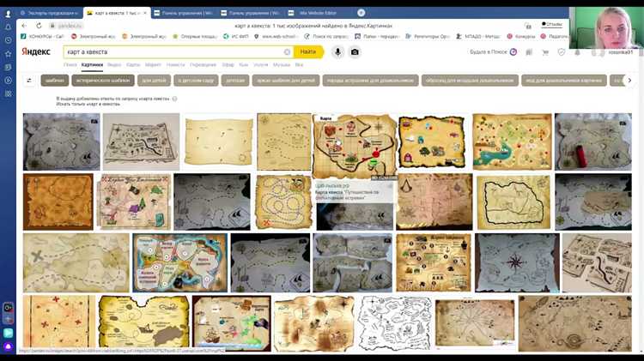Open the compass rose map thumbnail

pos(517,262)
